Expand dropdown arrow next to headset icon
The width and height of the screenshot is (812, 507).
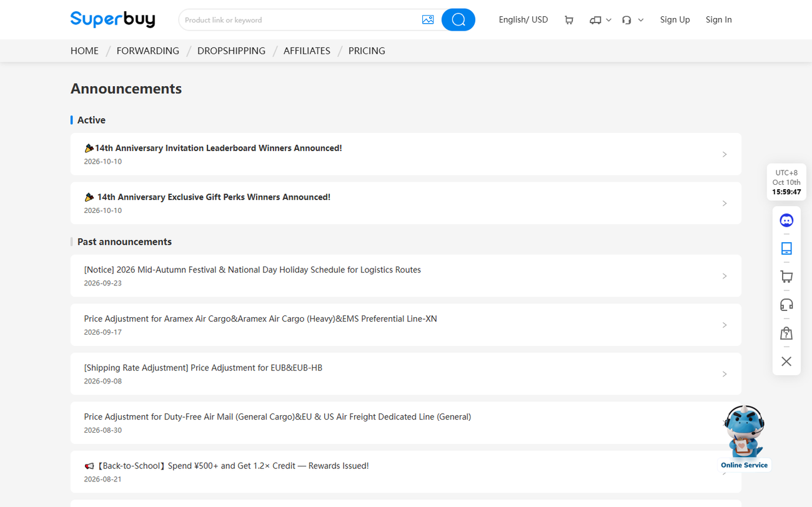(x=641, y=20)
